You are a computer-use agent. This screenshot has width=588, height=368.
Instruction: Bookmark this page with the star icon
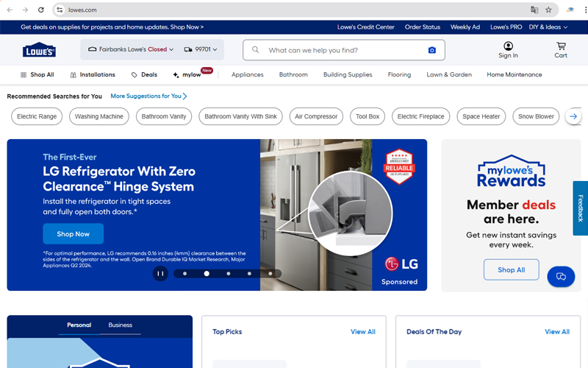coord(548,10)
